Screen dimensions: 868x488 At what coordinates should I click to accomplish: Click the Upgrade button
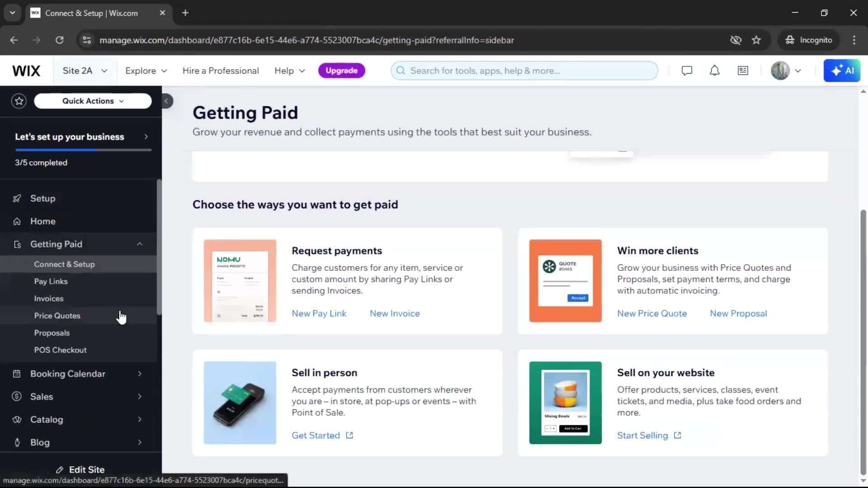click(341, 70)
